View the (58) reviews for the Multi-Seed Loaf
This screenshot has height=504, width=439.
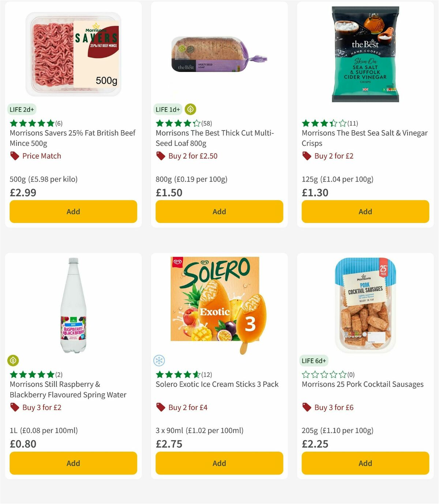[206, 123]
